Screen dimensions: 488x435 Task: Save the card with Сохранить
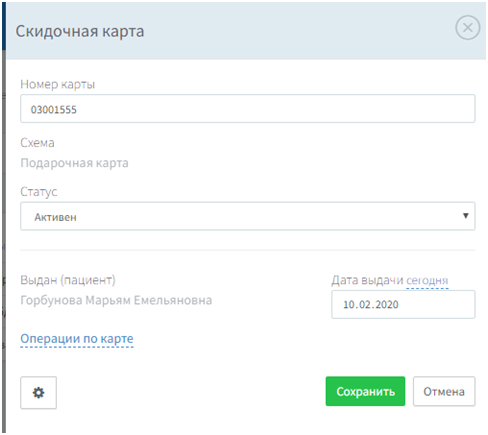[365, 391]
